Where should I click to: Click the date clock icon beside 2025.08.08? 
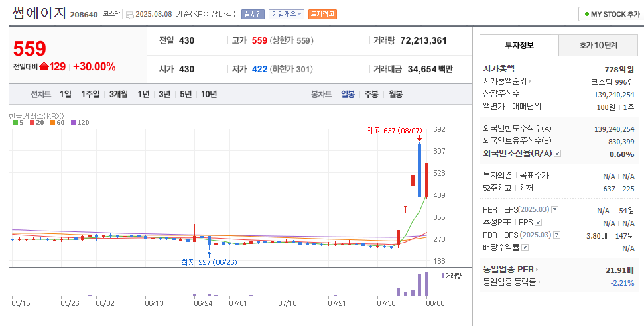click(130, 15)
